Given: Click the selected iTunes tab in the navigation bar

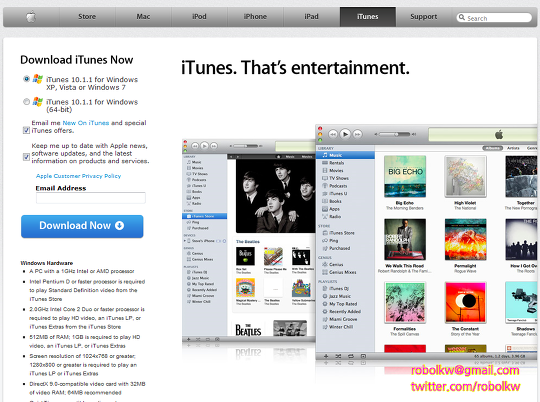Looking at the screenshot, I should pos(368,17).
